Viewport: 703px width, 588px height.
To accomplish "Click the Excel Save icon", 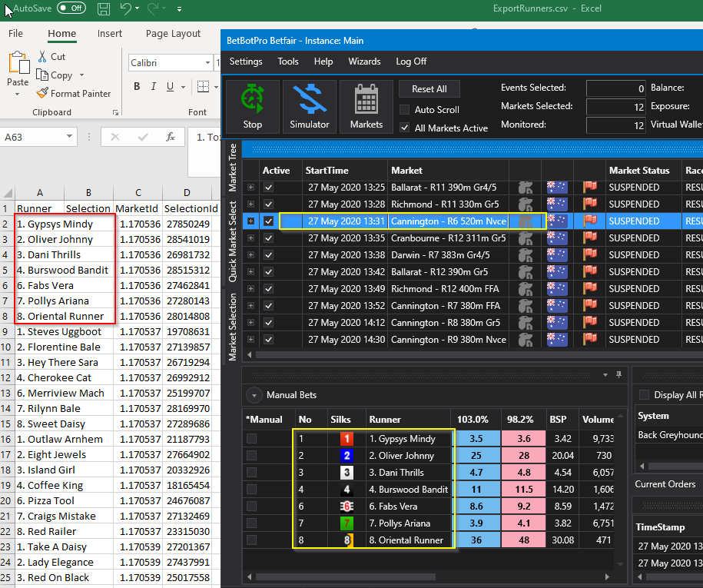I will 104,8.
